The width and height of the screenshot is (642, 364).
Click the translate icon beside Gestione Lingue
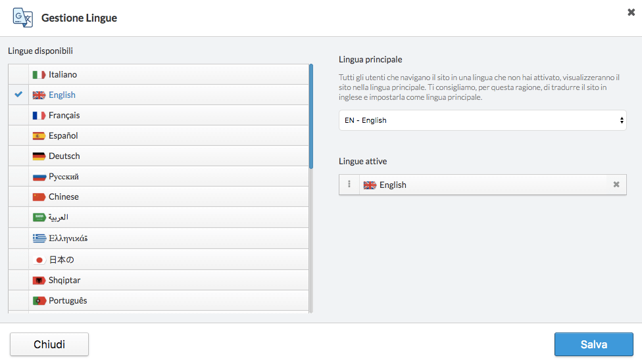22,18
